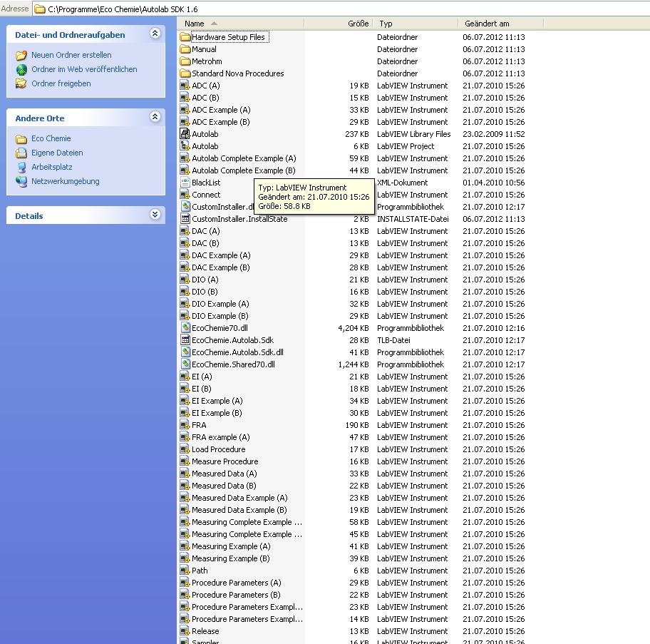This screenshot has width=650, height=644.
Task: Click the Autolab LabVIEW Project file icon
Action: tap(185, 146)
